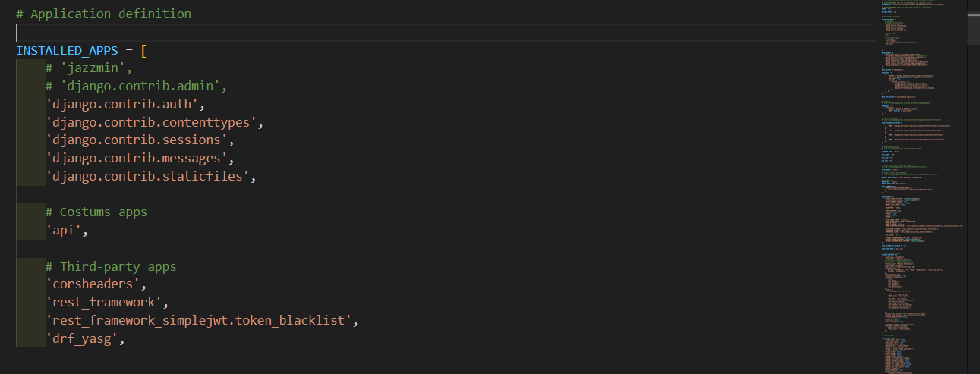Screen dimensions: 980x374
Task: Click the empty line above INSTALLED_APPS
Action: (x=445, y=33)
